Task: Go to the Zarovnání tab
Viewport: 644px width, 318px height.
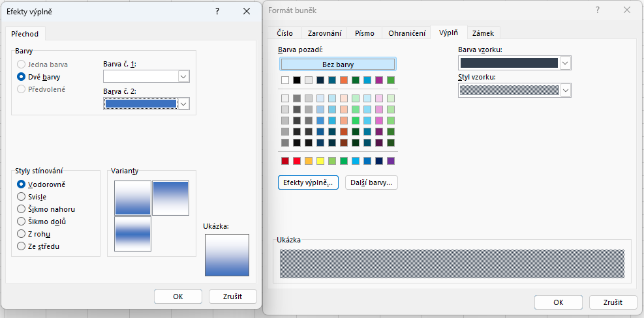Action: point(323,33)
